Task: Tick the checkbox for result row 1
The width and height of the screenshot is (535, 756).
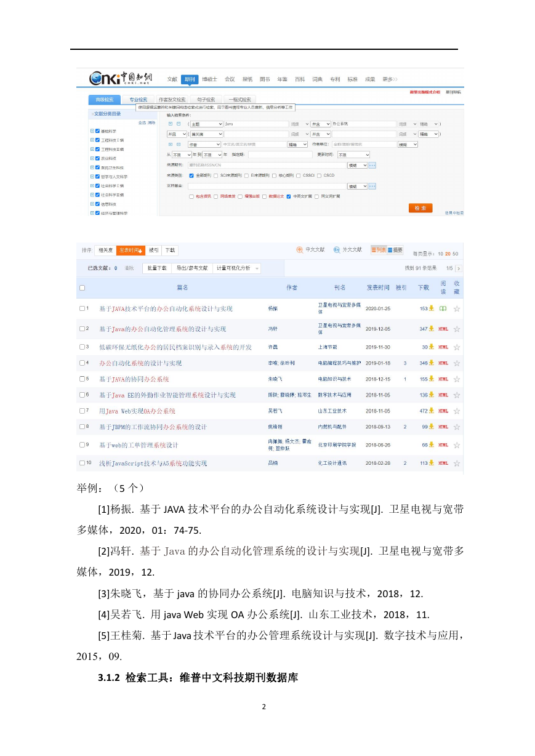Action: 82,308
